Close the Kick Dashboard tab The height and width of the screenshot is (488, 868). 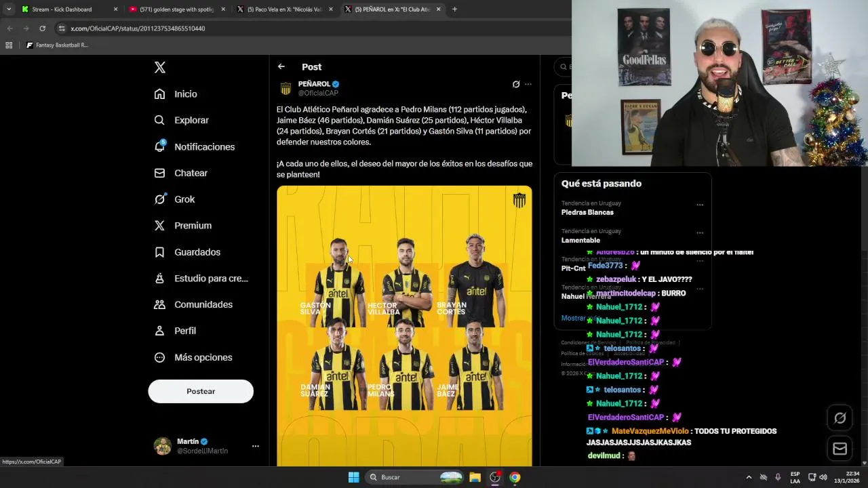pos(115,9)
